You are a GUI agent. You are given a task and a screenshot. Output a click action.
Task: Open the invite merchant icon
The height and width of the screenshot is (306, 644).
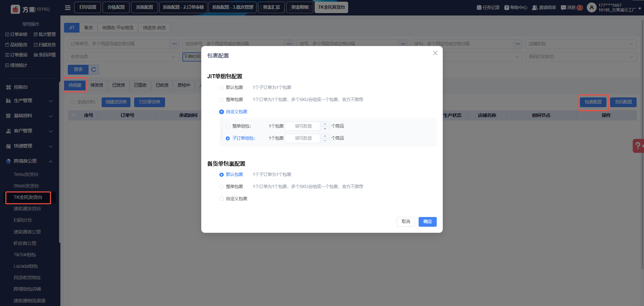(535, 7)
